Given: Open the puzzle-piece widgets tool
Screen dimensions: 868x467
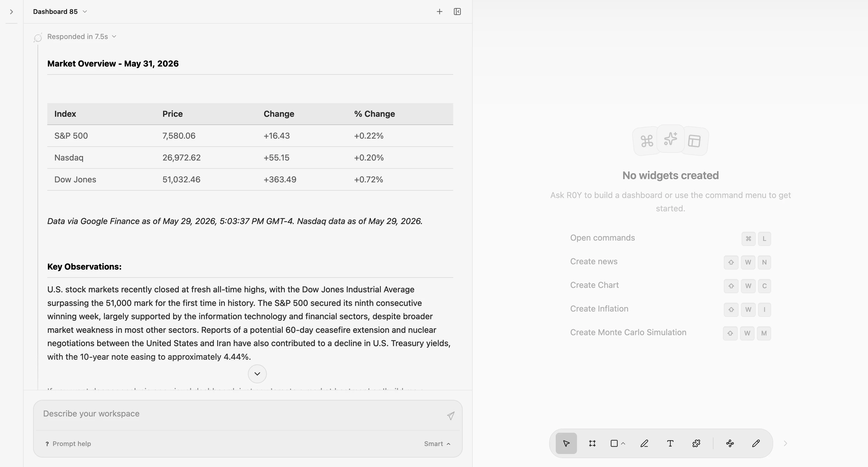Looking at the screenshot, I should pyautogui.click(x=696, y=443).
